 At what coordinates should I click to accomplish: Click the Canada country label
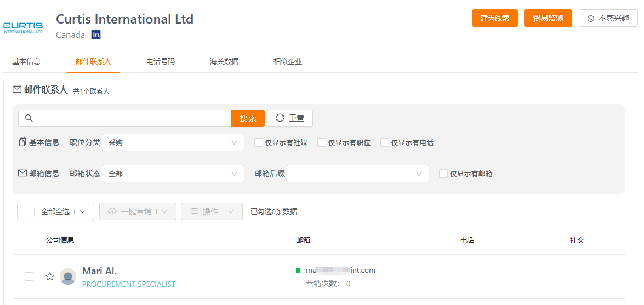click(70, 35)
